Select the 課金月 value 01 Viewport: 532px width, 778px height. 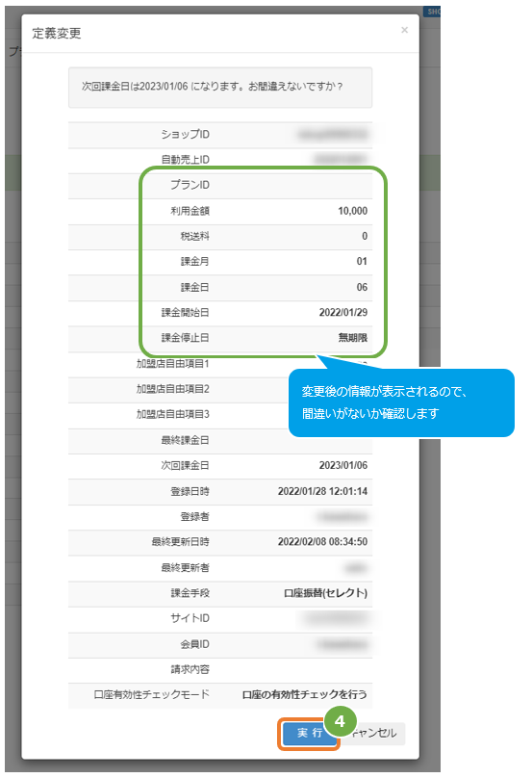coord(362,262)
